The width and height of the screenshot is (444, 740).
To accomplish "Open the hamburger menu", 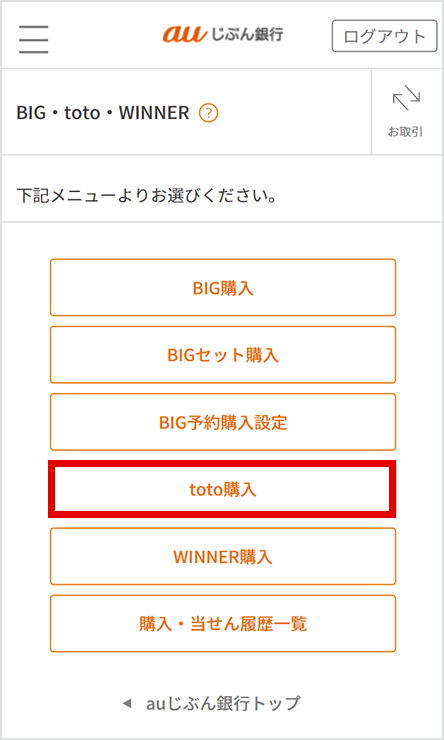I will point(34,39).
